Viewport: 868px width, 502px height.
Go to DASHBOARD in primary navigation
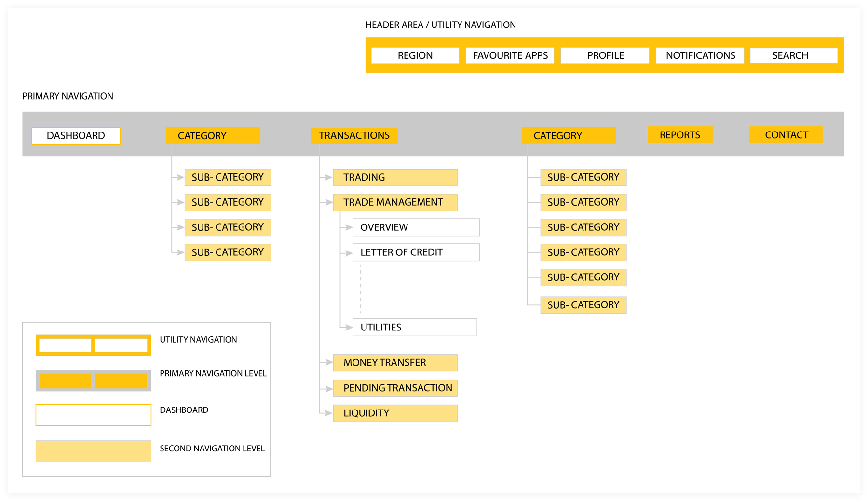coord(76,136)
